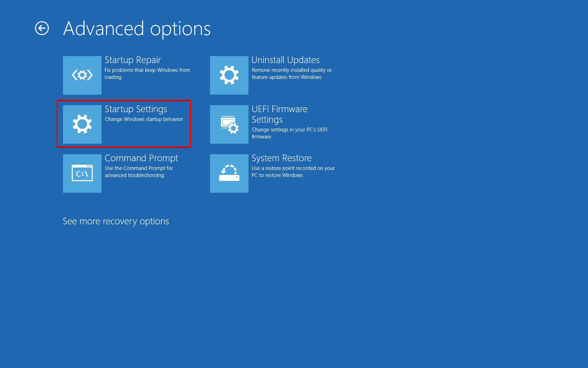Choose the Startup Repair title
This screenshot has height=368, width=588.
pos(133,60)
